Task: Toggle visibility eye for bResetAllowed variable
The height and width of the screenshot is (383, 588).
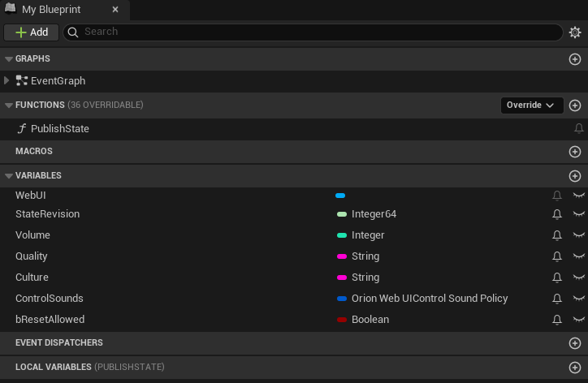Action: point(578,319)
